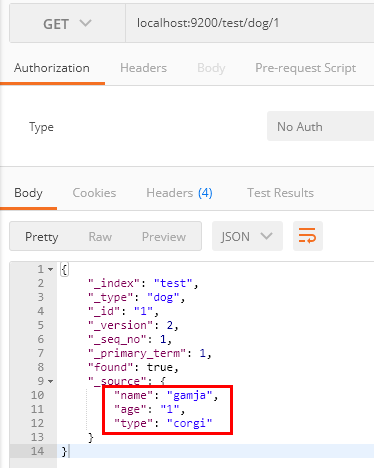Open the request Body tab

point(211,68)
